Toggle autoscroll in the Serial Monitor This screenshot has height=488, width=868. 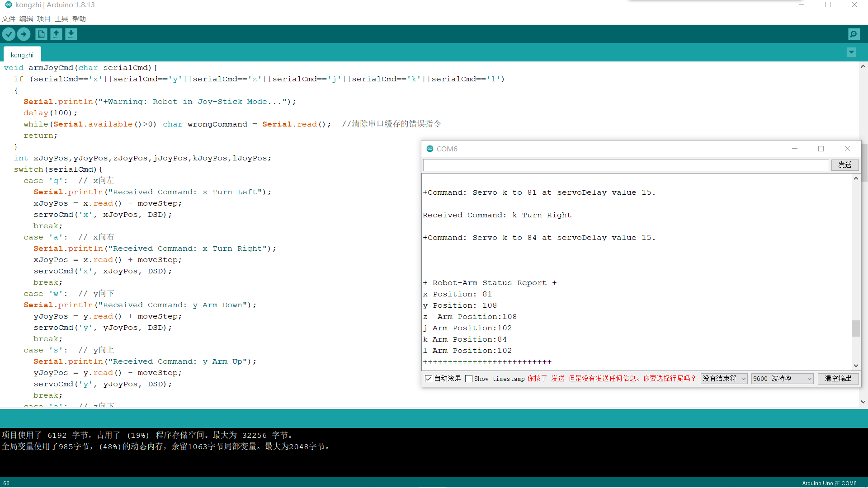[429, 379]
